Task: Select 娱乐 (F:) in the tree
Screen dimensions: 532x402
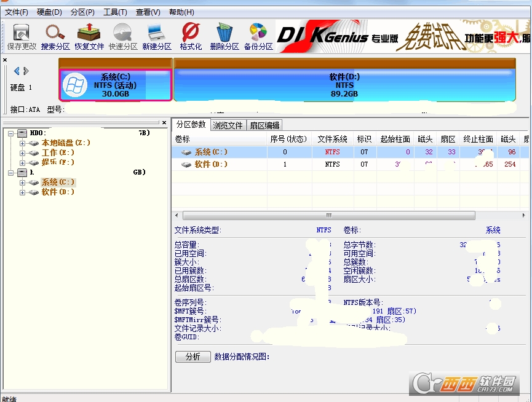Action: [58, 162]
